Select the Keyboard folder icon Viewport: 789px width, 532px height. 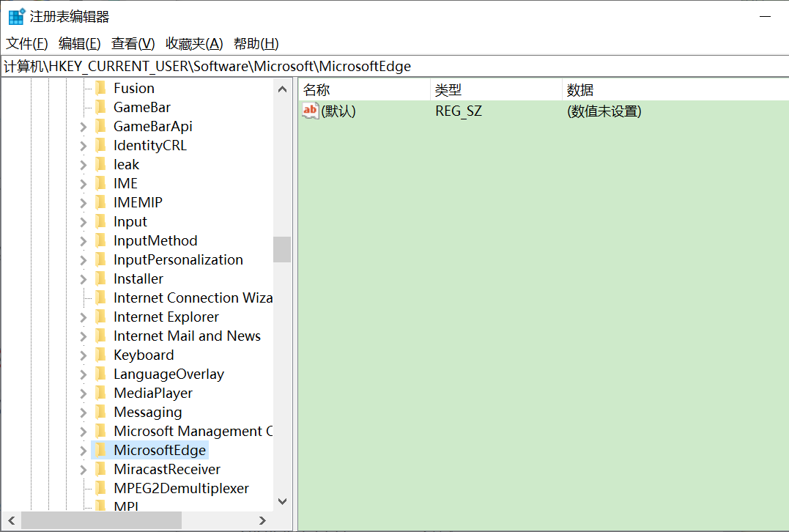tap(100, 355)
